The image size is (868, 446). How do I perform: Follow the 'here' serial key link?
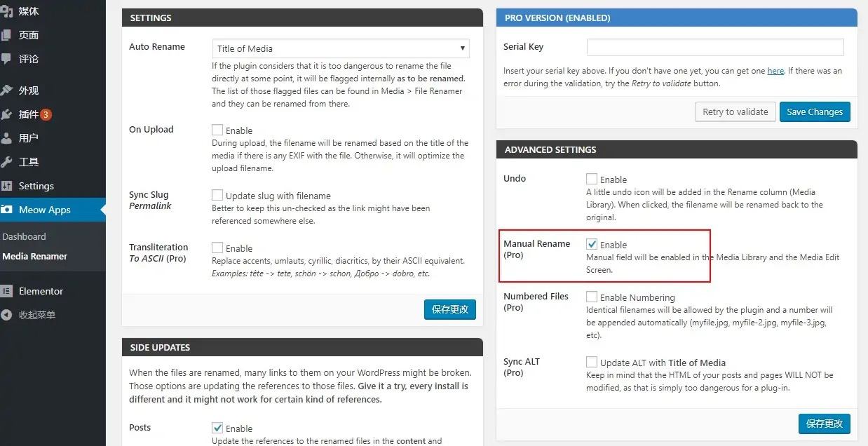pyautogui.click(x=775, y=71)
